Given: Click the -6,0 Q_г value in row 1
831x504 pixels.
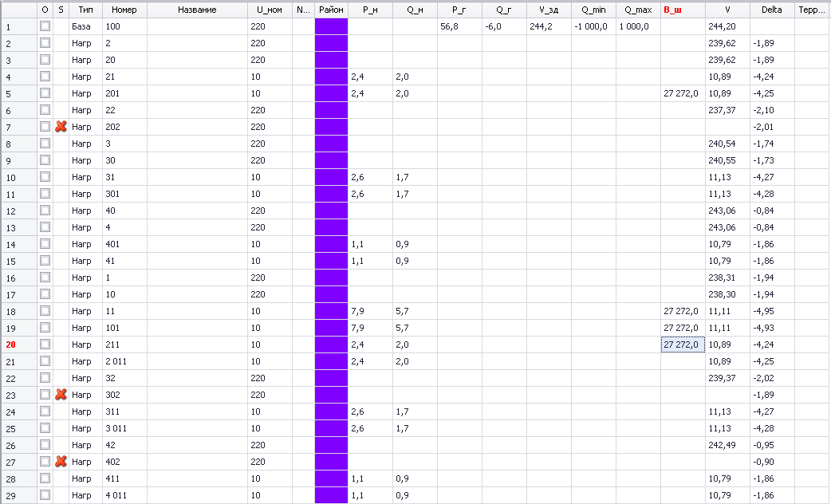Looking at the screenshot, I should (x=493, y=26).
